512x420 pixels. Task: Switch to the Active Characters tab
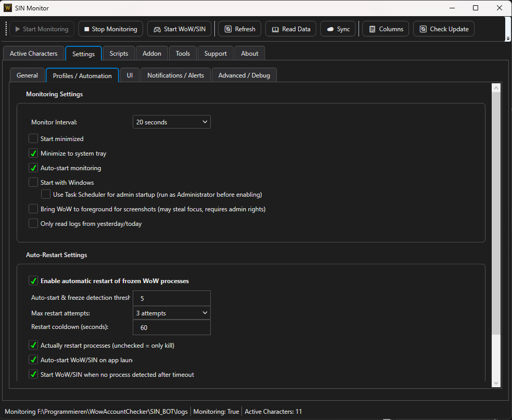[x=34, y=54]
